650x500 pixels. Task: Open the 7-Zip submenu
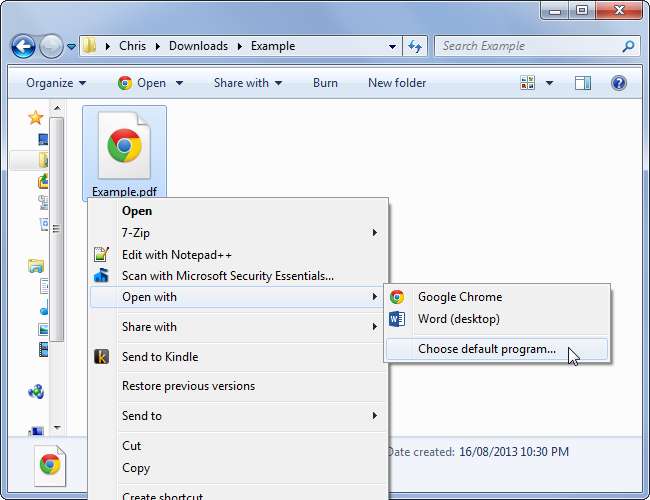239,233
